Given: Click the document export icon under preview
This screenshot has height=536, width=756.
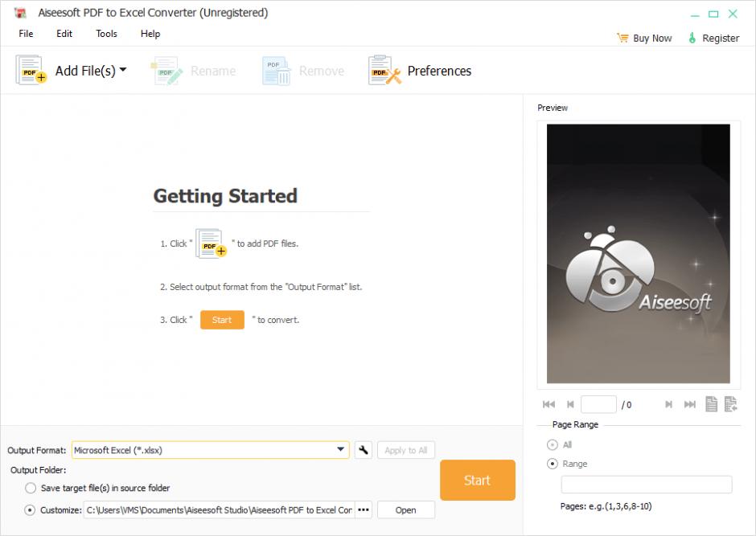Looking at the screenshot, I should (731, 404).
